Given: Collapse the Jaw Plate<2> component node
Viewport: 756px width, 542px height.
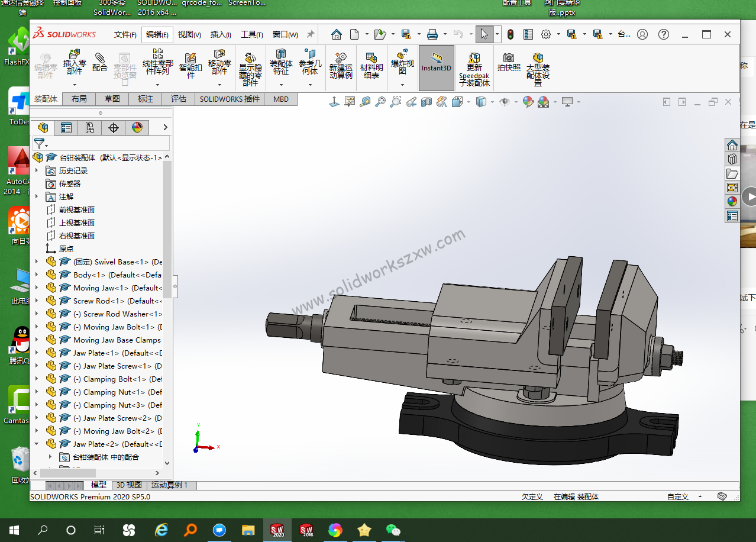Looking at the screenshot, I should pos(37,444).
